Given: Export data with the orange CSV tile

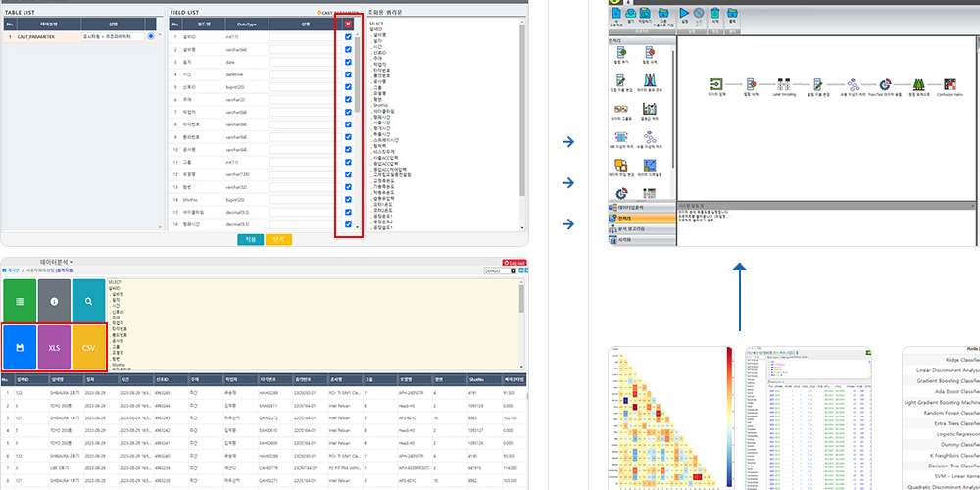Looking at the screenshot, I should pos(88,348).
